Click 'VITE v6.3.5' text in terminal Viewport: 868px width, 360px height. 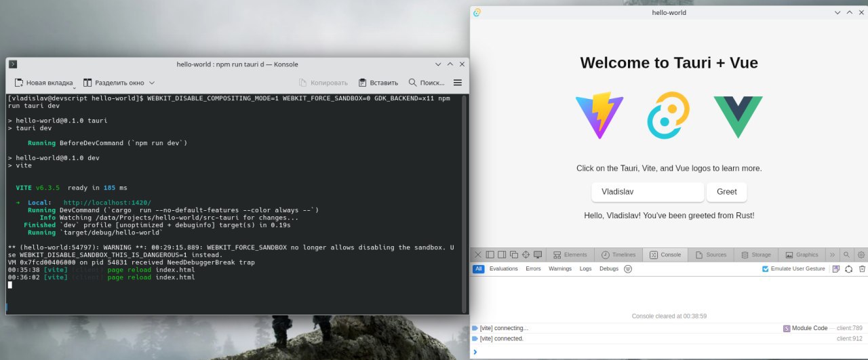pyautogui.click(x=38, y=187)
